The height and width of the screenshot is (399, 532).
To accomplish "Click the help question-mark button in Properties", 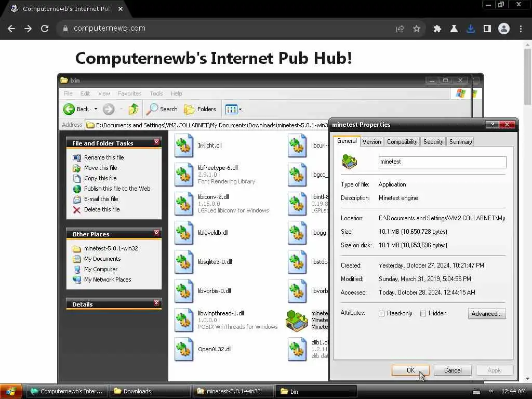I will (492, 125).
